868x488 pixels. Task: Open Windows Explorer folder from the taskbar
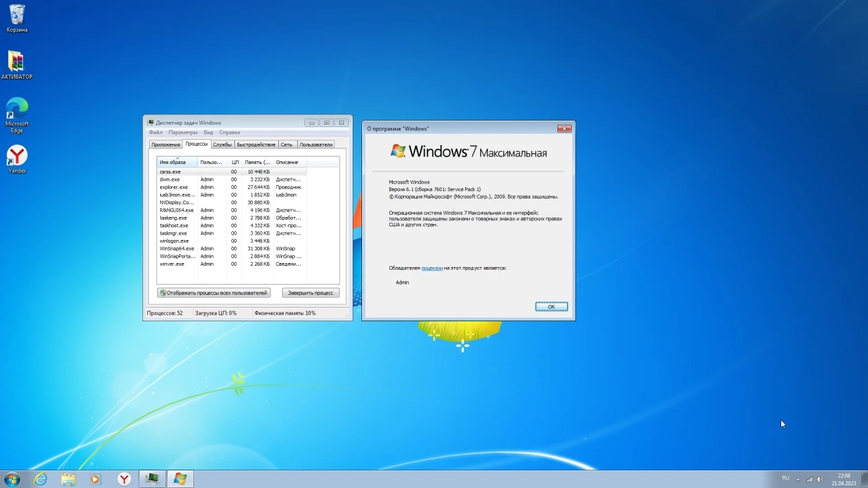pyautogui.click(x=68, y=479)
